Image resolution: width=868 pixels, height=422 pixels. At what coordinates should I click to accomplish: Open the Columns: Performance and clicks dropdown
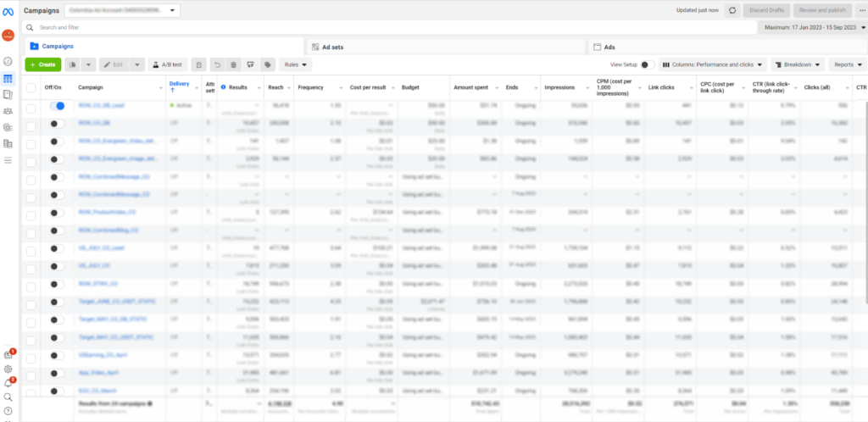[x=712, y=64]
